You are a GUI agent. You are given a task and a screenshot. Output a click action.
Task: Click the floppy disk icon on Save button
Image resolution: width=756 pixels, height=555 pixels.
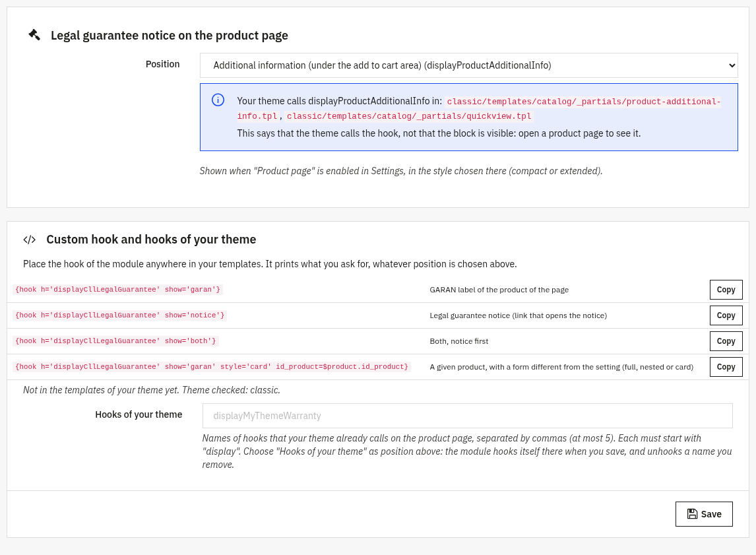[x=693, y=514]
